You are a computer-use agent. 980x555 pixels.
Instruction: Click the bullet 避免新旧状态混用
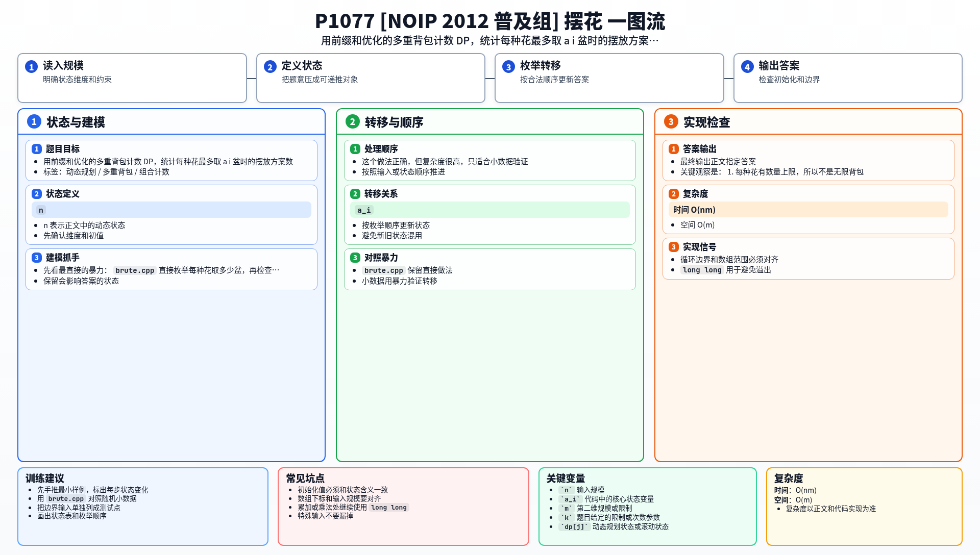tap(392, 236)
